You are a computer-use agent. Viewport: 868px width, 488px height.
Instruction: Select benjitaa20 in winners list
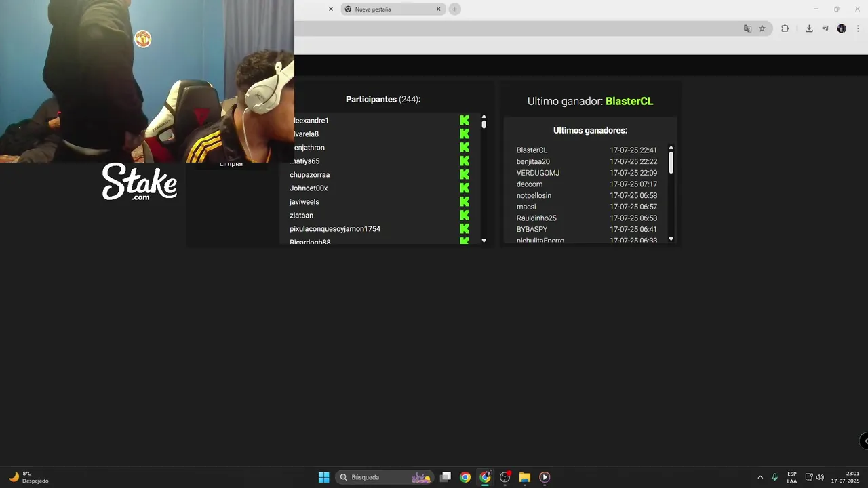tap(533, 161)
